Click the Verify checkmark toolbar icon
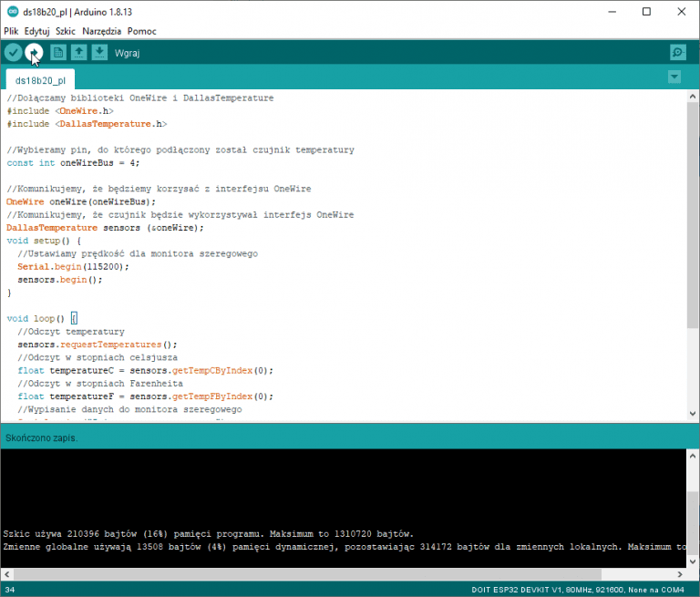 tap(13, 53)
